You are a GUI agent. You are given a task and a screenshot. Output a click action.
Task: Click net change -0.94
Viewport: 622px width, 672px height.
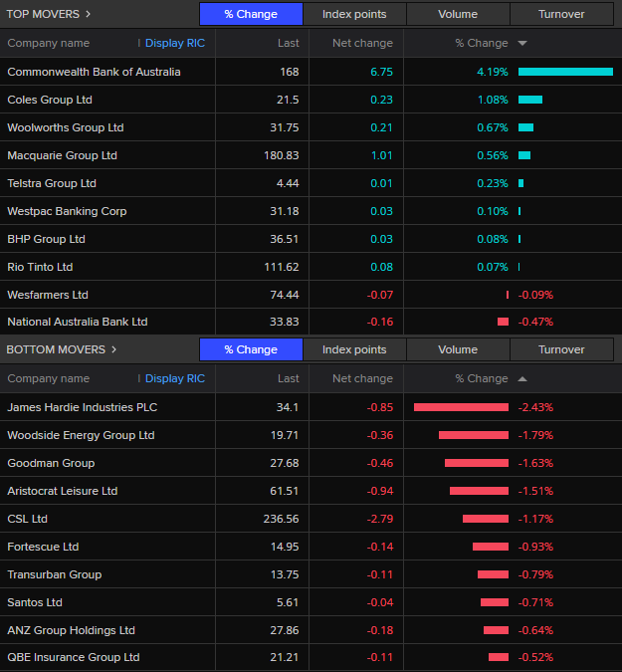click(380, 491)
